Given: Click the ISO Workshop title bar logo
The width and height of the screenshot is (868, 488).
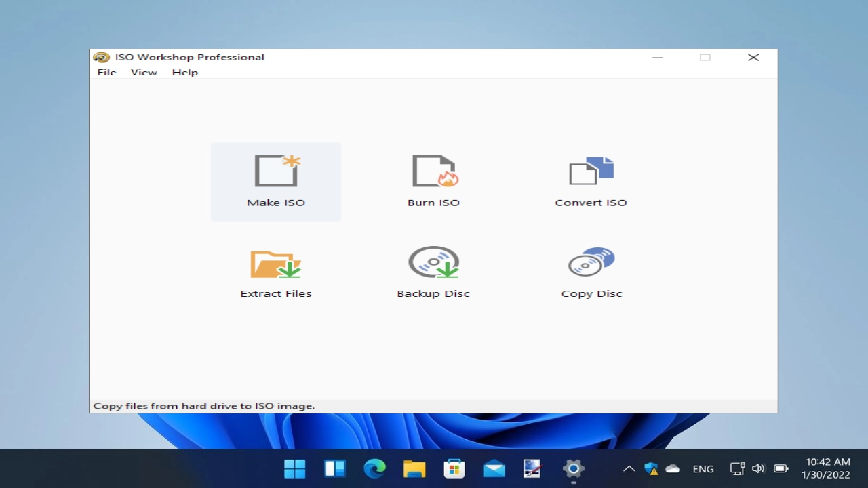Looking at the screenshot, I should (x=101, y=58).
